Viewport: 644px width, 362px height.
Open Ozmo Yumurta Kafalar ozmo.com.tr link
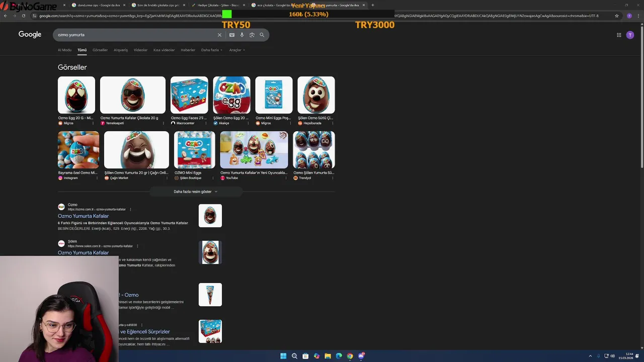click(x=83, y=216)
